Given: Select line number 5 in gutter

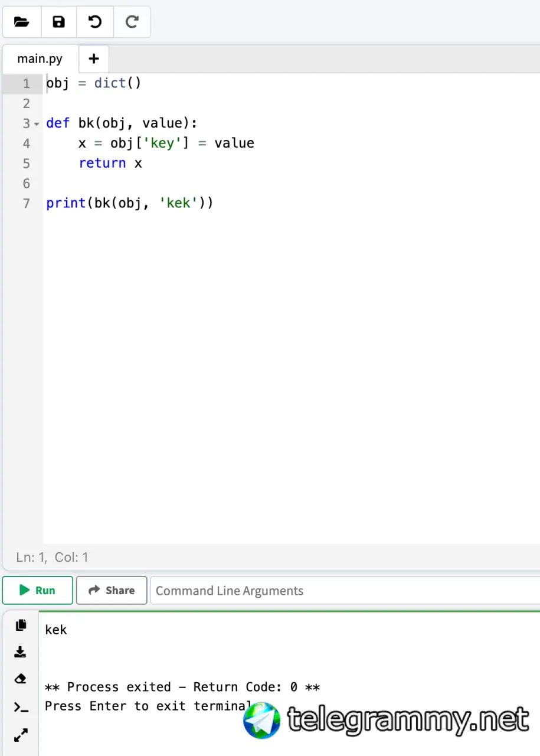Looking at the screenshot, I should (x=26, y=164).
